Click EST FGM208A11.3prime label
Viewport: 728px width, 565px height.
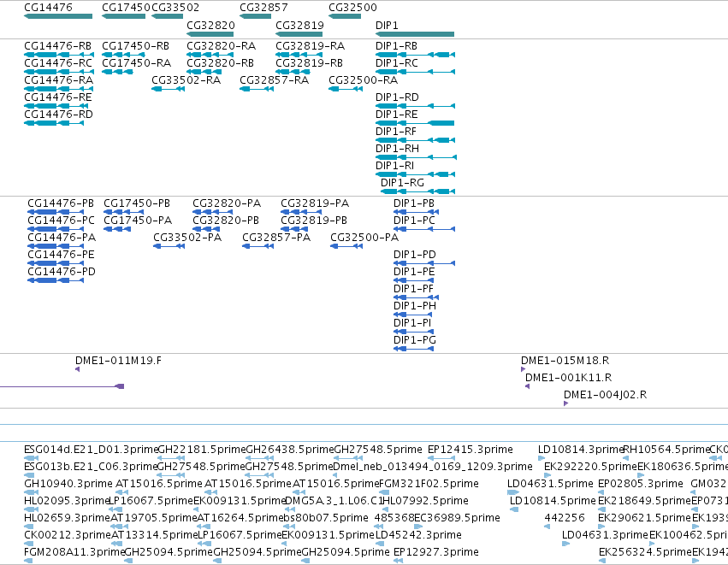point(74,552)
